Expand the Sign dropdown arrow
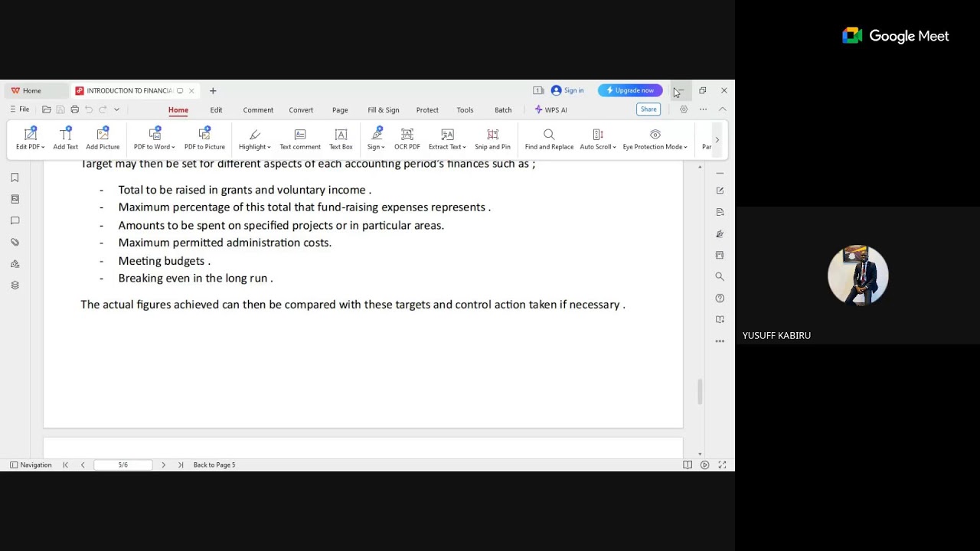This screenshot has width=980, height=551. [383, 147]
